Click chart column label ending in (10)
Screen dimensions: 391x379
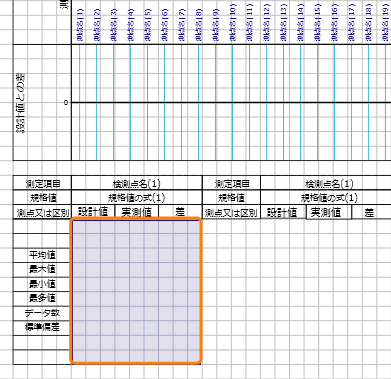pyautogui.click(x=233, y=23)
